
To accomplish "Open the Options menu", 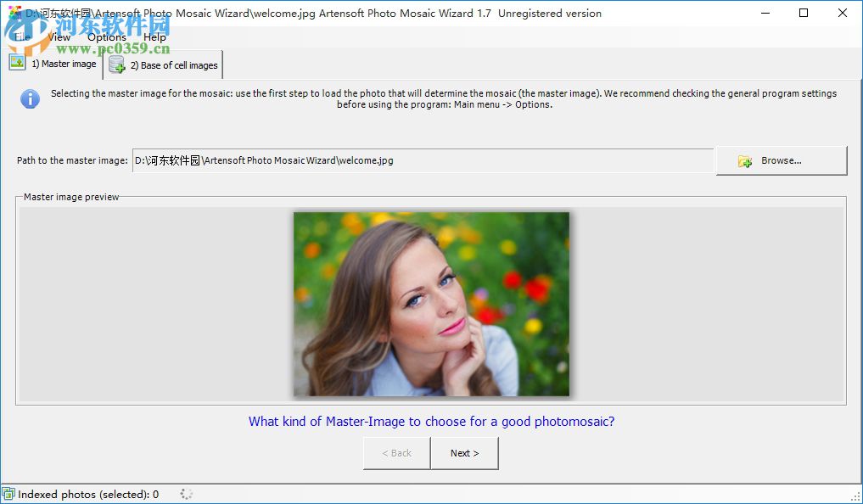I will click(106, 36).
